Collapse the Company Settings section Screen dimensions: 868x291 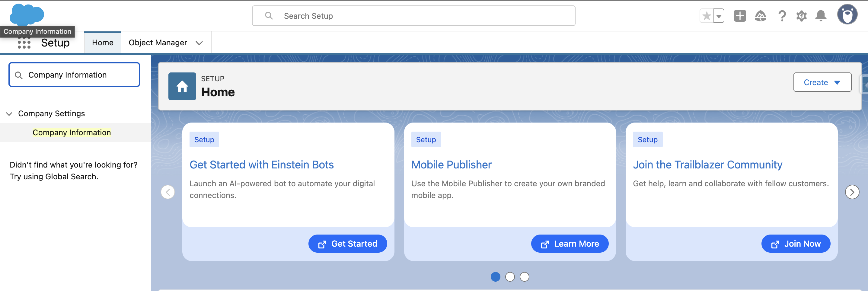(x=9, y=114)
